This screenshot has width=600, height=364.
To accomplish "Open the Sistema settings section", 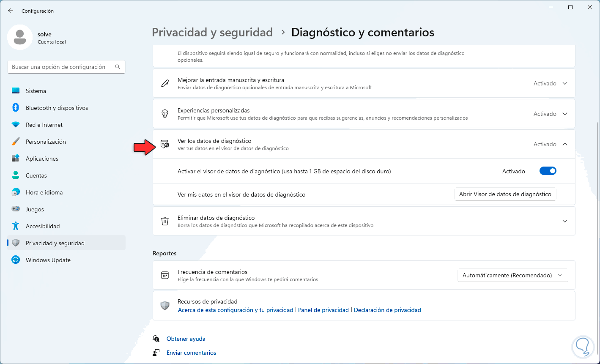I will pyautogui.click(x=36, y=91).
